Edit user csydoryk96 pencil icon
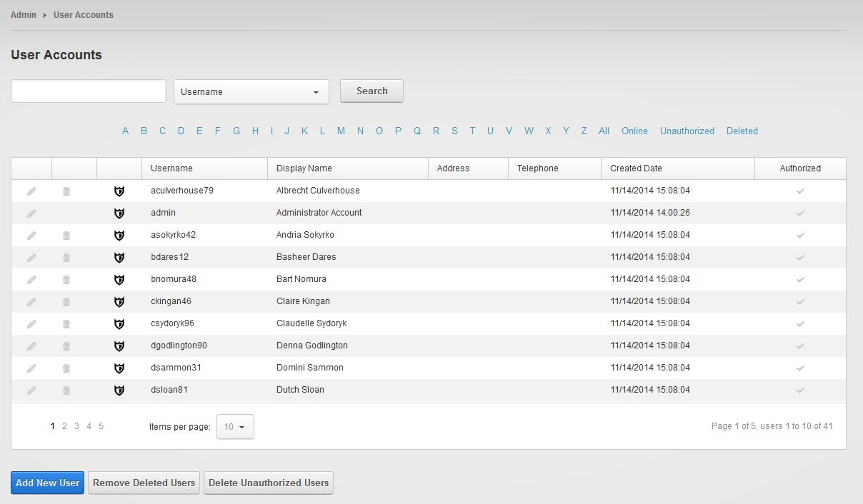Viewport: 863px width, 504px height. [31, 324]
